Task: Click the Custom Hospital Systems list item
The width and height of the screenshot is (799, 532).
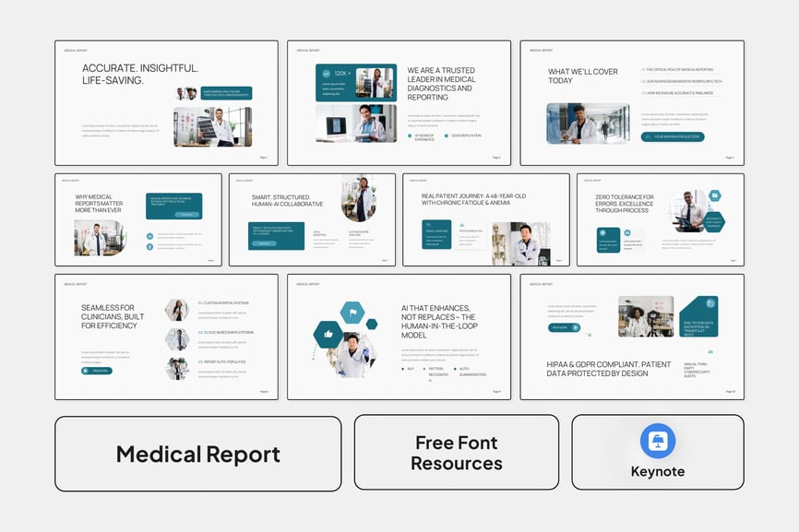Action: click(225, 302)
